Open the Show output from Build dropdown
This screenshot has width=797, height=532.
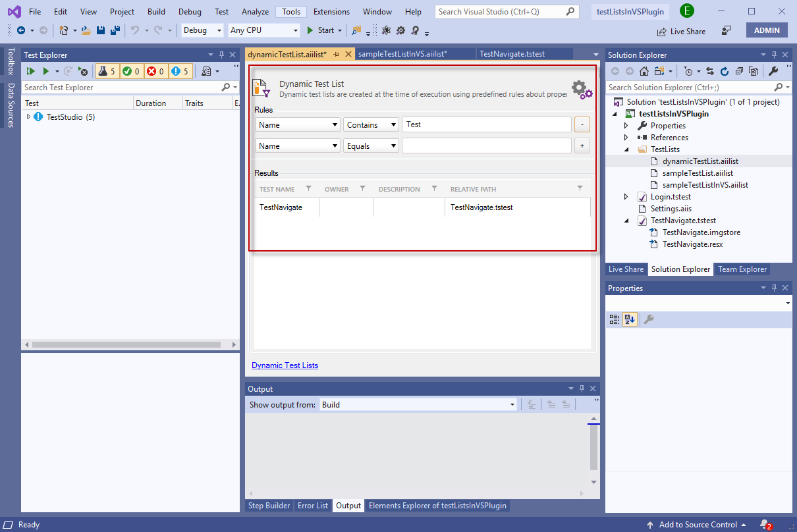click(x=418, y=404)
